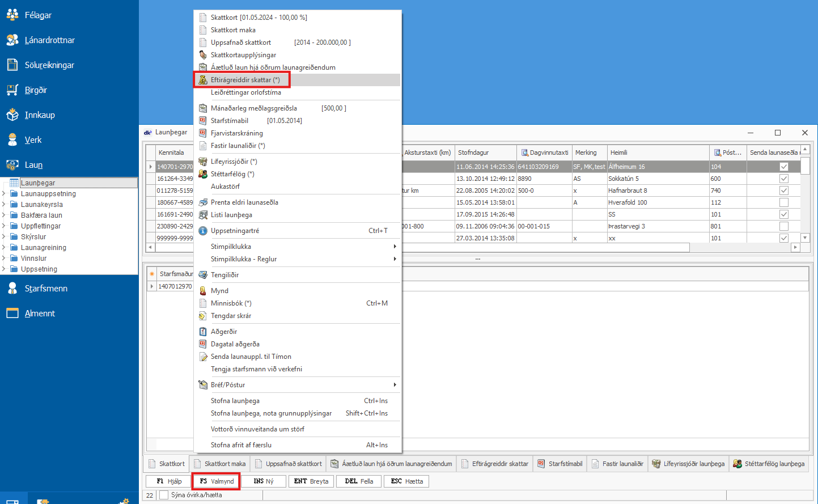Select the Launþegar tree item
Screen dimensions: 818x504
(x=38, y=183)
